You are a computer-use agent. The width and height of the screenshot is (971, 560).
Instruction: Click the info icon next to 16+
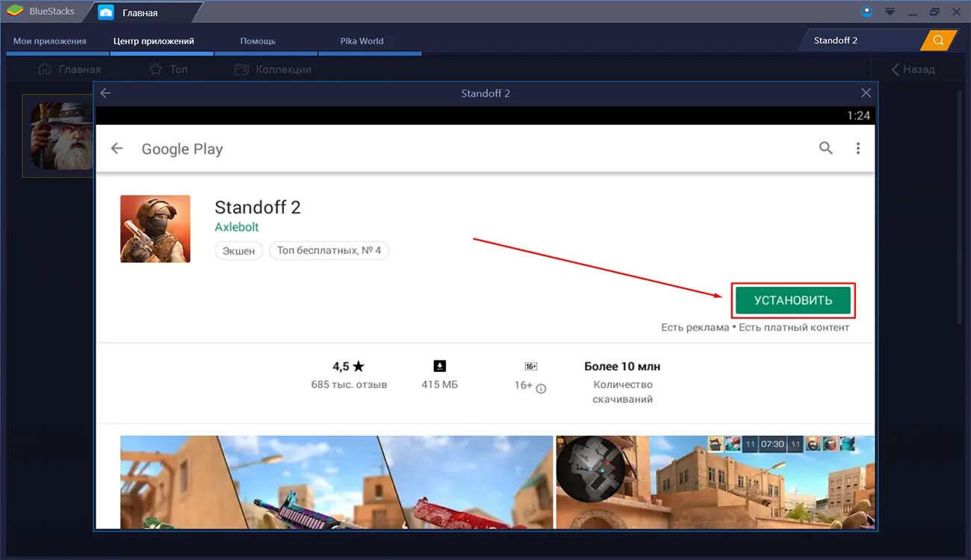pos(541,388)
